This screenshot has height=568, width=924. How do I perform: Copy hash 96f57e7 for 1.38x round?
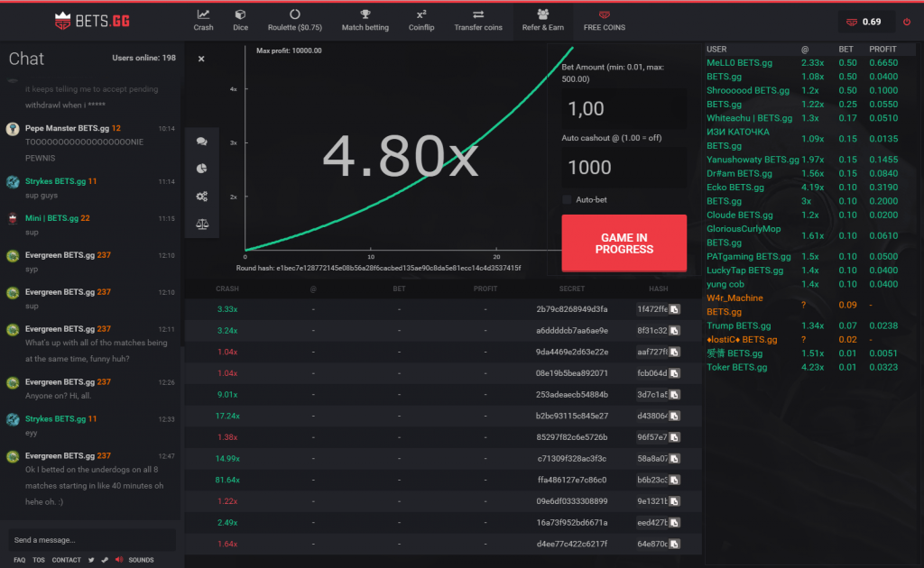point(674,437)
